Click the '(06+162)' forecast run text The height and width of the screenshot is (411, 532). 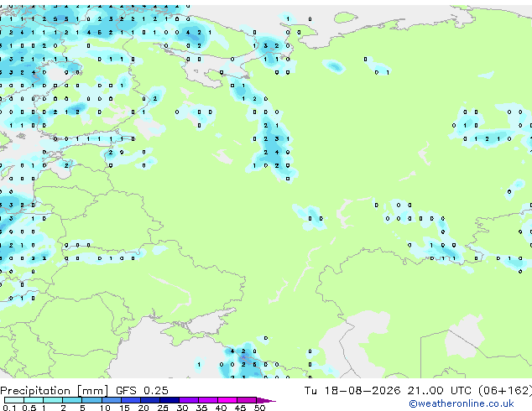[505, 391]
